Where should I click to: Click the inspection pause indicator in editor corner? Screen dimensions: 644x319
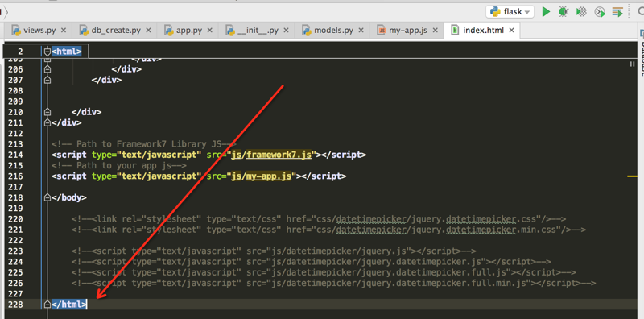632,64
